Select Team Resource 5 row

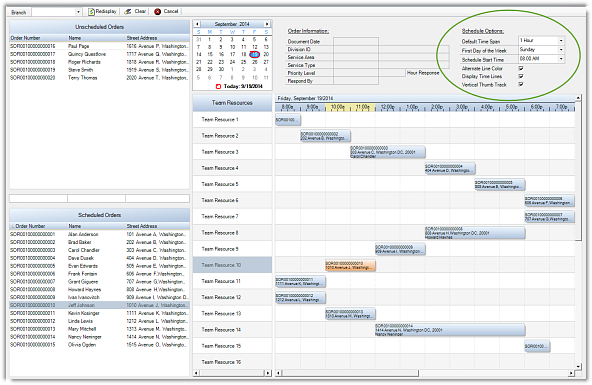[232, 184]
